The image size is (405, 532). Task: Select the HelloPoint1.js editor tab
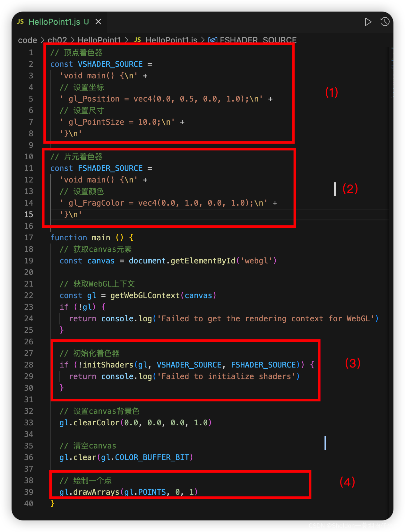click(59, 22)
